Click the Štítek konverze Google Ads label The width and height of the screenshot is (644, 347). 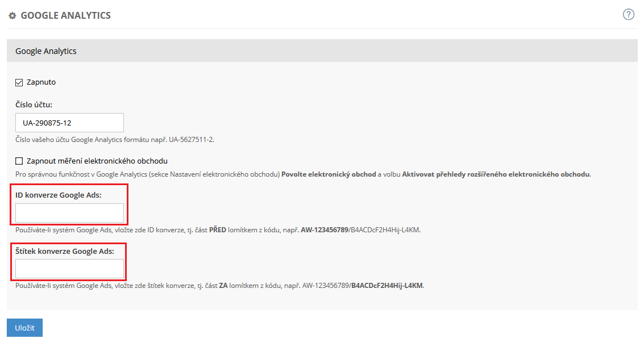(x=64, y=251)
